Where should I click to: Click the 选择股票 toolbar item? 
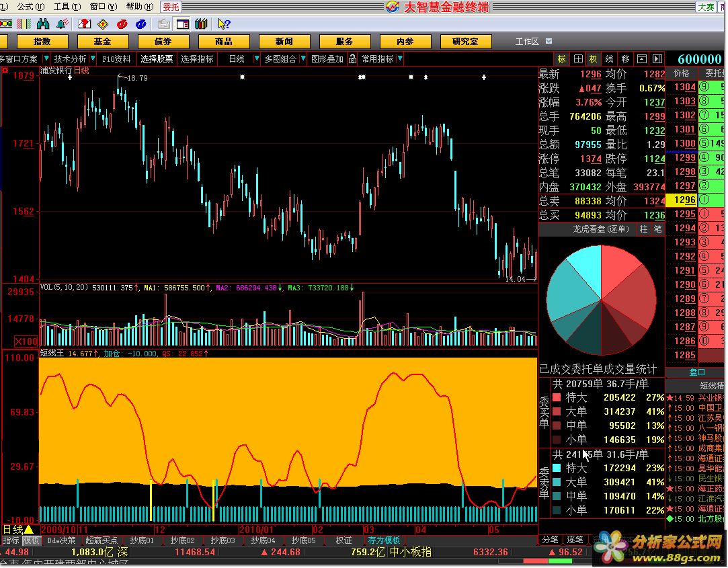157,59
